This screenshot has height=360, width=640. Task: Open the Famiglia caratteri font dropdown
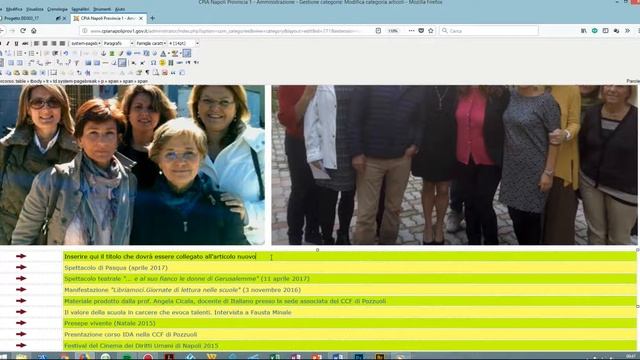151,43
